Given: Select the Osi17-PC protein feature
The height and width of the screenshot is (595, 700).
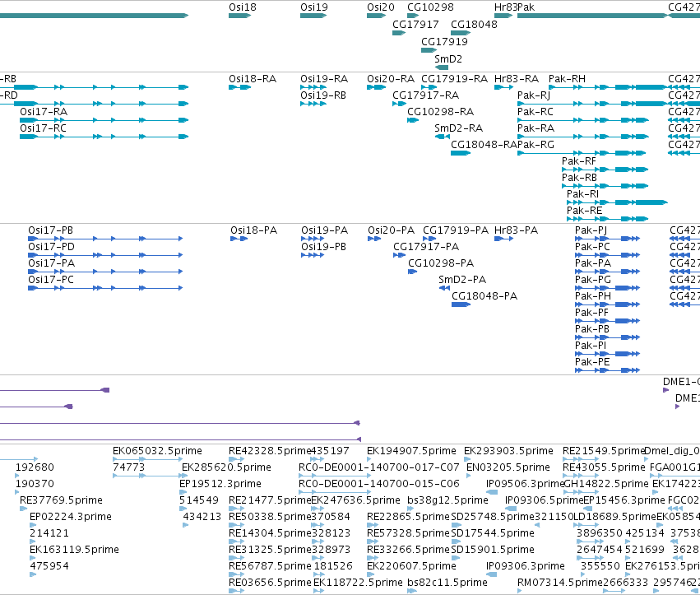Looking at the screenshot, I should pos(105,289).
